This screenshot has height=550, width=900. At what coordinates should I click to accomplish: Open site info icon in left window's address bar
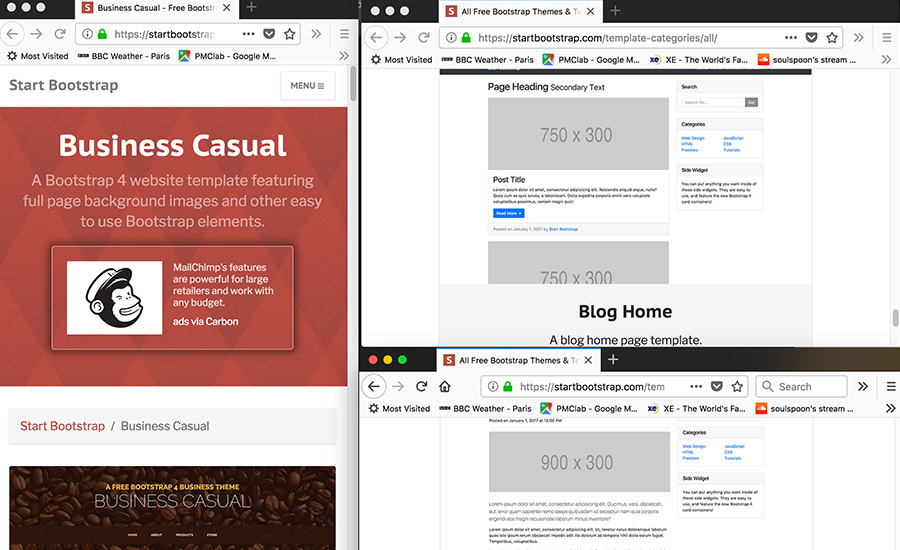(87, 34)
